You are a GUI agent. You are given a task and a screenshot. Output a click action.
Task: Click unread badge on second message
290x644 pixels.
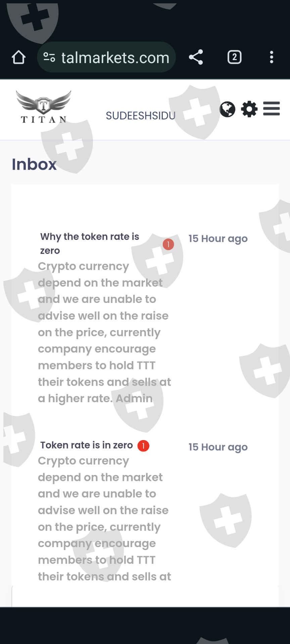(143, 446)
